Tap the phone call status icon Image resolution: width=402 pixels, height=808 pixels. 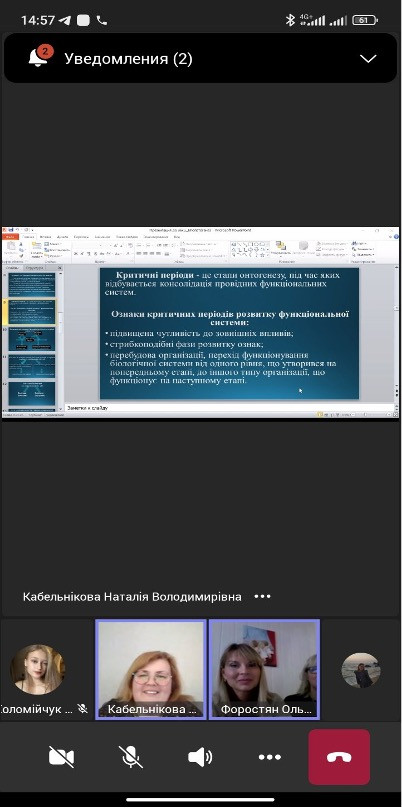[102, 20]
